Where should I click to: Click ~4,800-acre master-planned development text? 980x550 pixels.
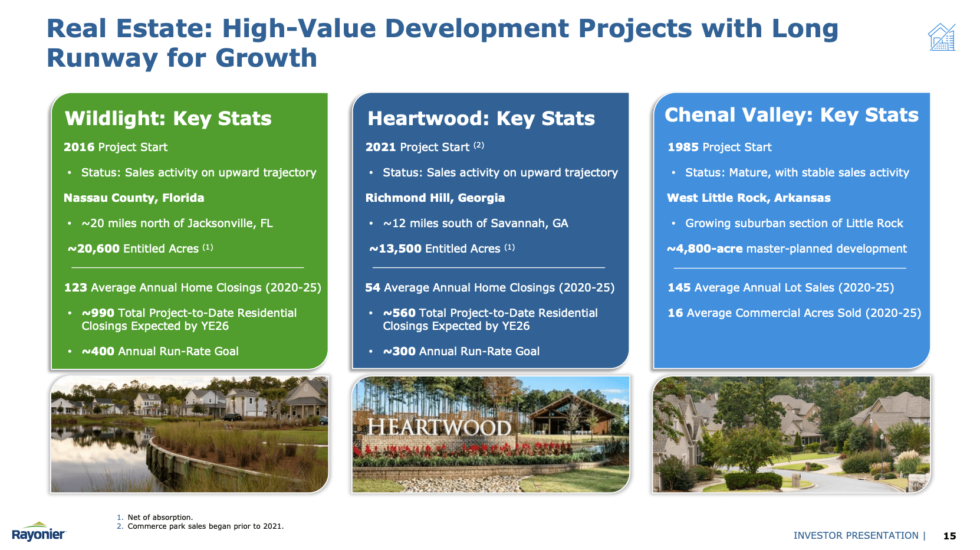(787, 248)
